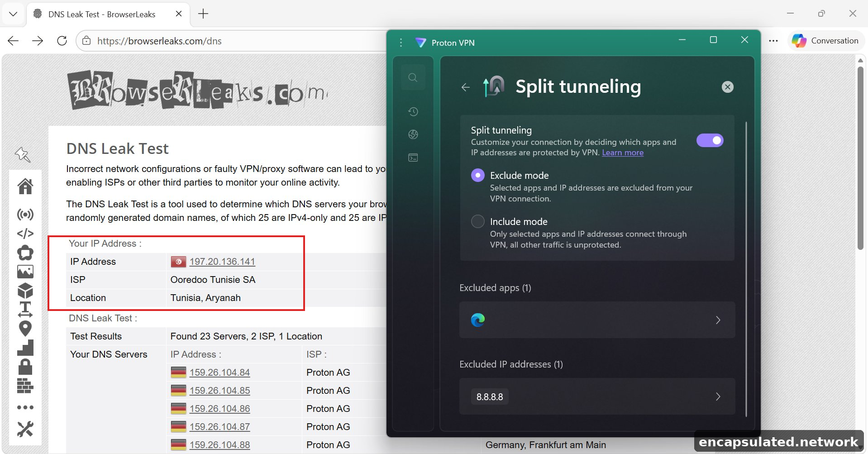Select Include mode radio button

pos(478,221)
